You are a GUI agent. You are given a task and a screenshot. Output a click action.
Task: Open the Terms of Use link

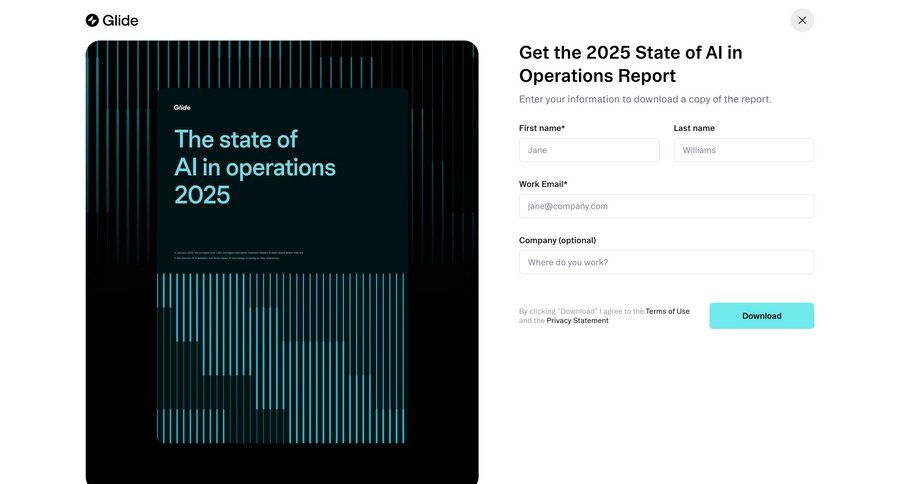coord(667,311)
